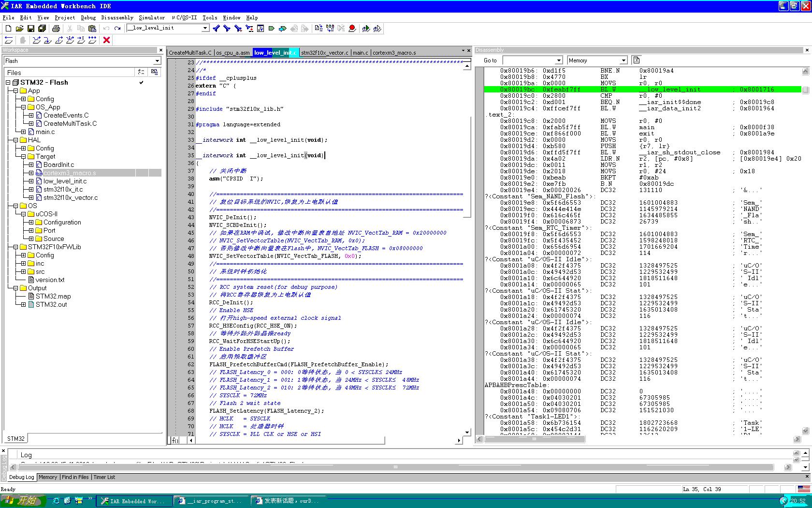Expand the Configuration folder under uCOS-II
Image resolution: width=812 pixels, height=508 pixels.
[x=31, y=223]
